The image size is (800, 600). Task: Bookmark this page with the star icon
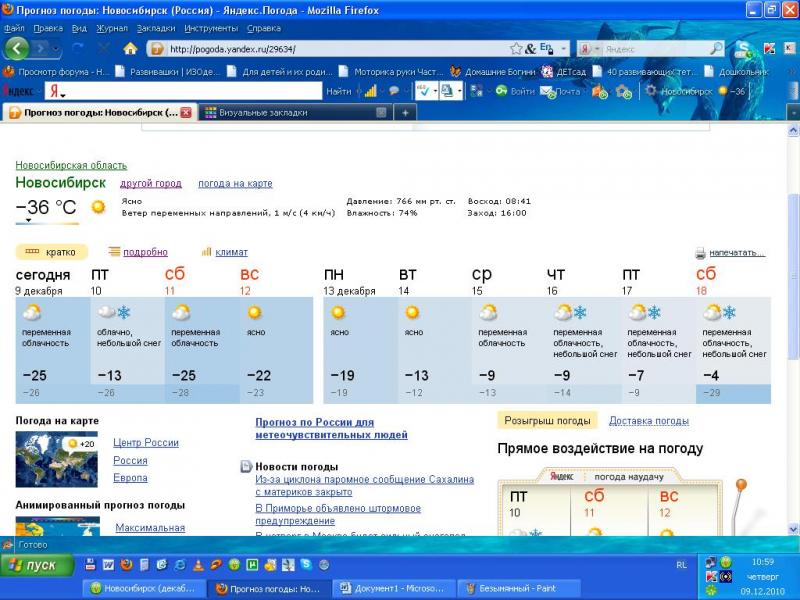pos(516,48)
